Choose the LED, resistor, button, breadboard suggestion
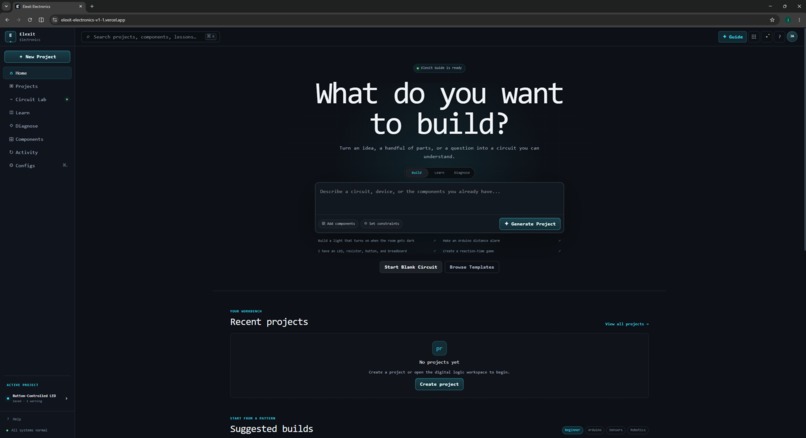806x438 pixels. (x=377, y=251)
